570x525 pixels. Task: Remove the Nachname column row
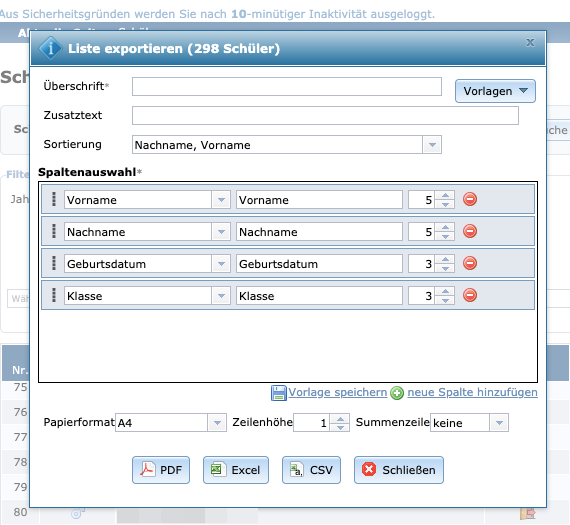(470, 231)
